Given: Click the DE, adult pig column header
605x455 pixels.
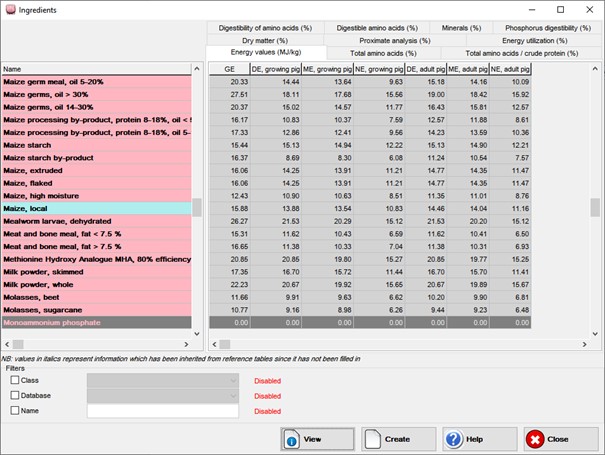Looking at the screenshot, I should [x=426, y=69].
